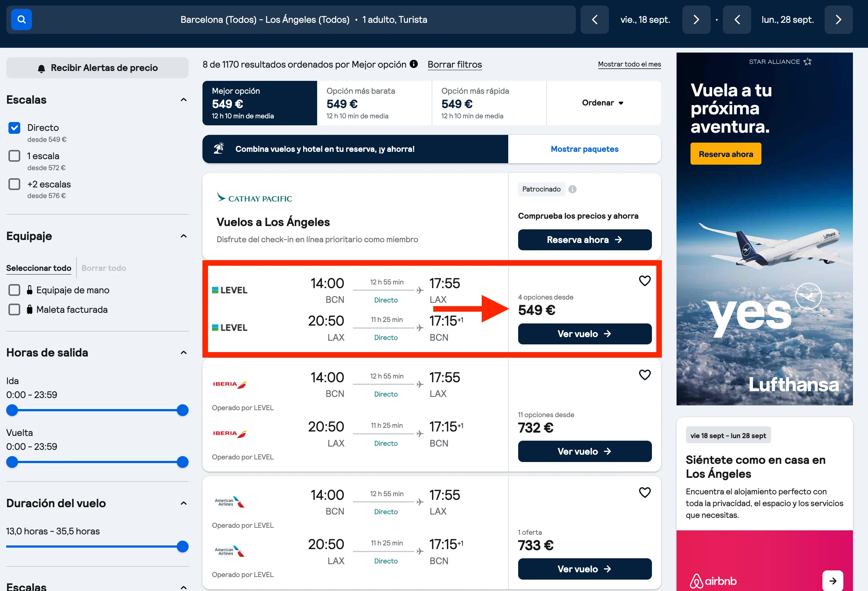
Task: Click Cathay Pacific Reserva ahora button
Action: (x=585, y=240)
